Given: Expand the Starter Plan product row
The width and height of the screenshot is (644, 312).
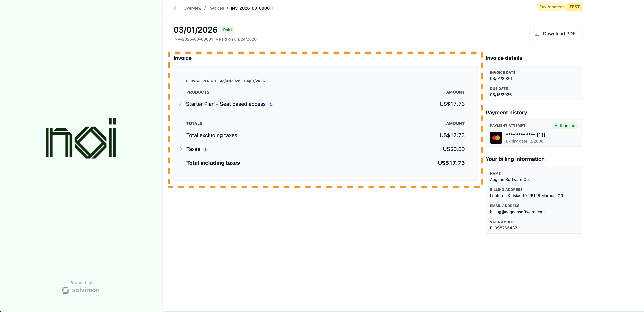Looking at the screenshot, I should pos(180,104).
